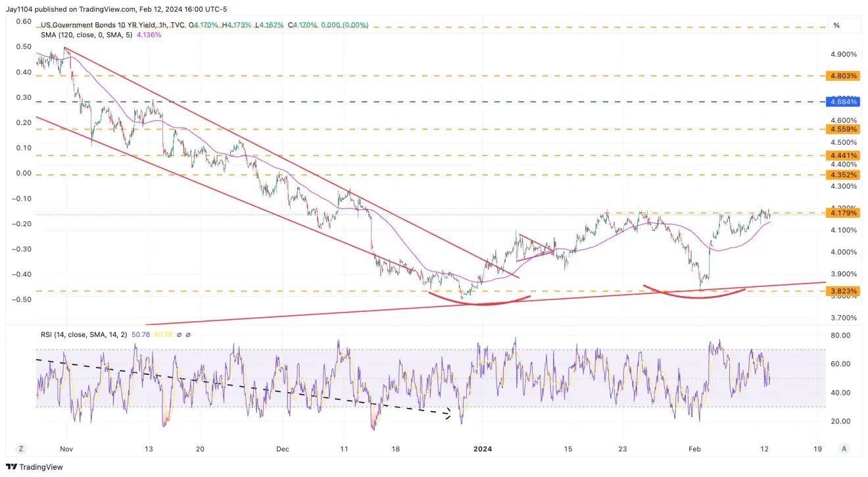
Task: Click the 80.00 RSI axis value
Action: tap(841, 336)
